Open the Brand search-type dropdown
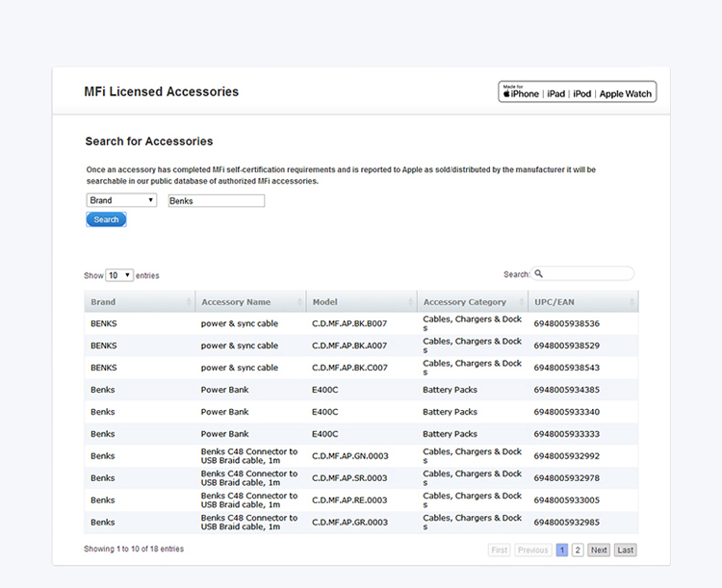The height and width of the screenshot is (588, 722). pyautogui.click(x=121, y=200)
